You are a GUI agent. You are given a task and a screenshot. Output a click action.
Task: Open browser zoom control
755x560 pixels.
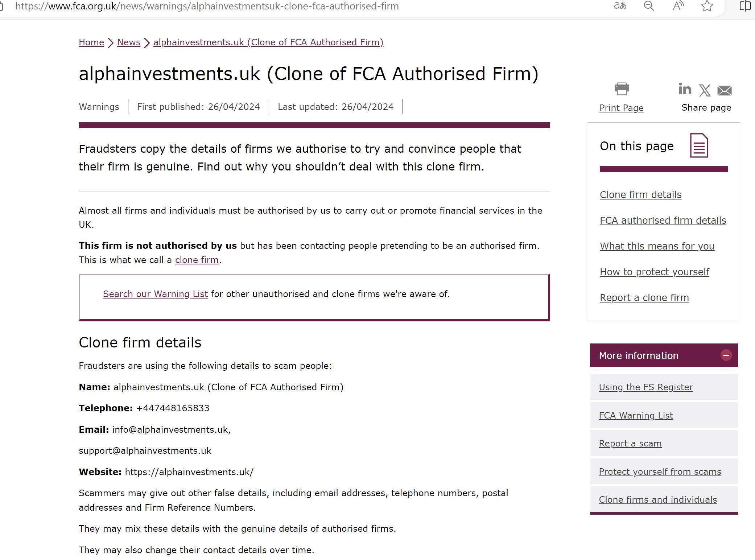(x=649, y=6)
